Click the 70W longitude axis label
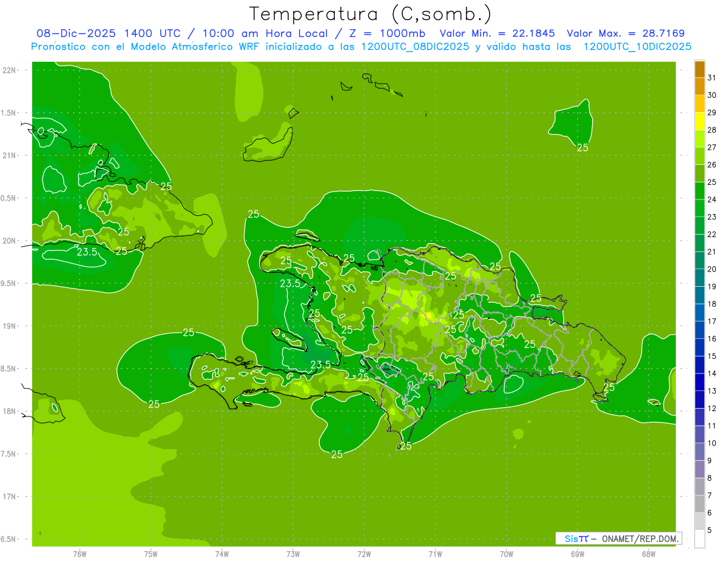The height and width of the screenshot is (562, 728). tap(507, 554)
